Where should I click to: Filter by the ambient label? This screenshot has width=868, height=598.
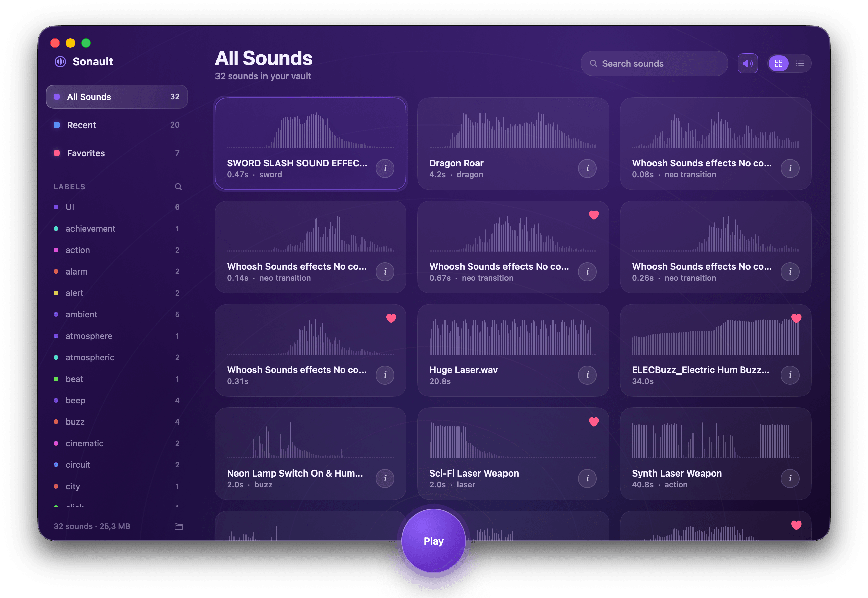(116, 314)
